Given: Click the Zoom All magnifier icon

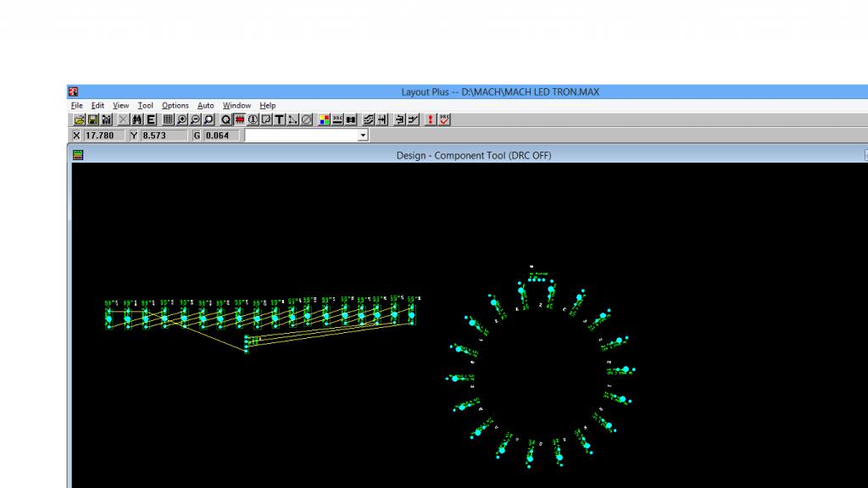Looking at the screenshot, I should tap(209, 119).
